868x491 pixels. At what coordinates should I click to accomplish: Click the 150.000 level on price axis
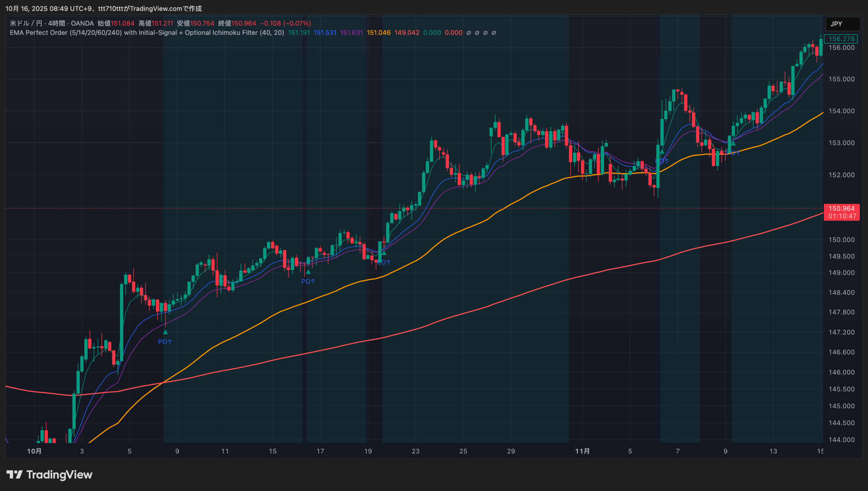tap(841, 240)
